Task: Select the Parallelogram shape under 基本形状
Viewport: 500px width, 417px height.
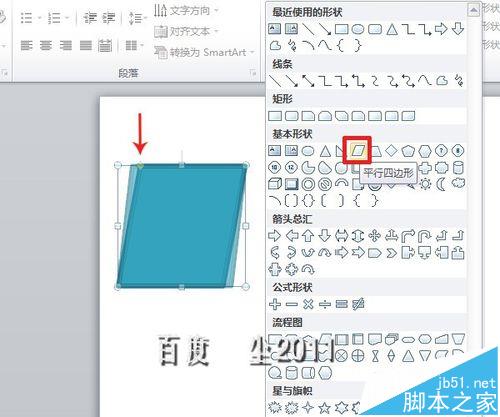Action: [x=357, y=150]
